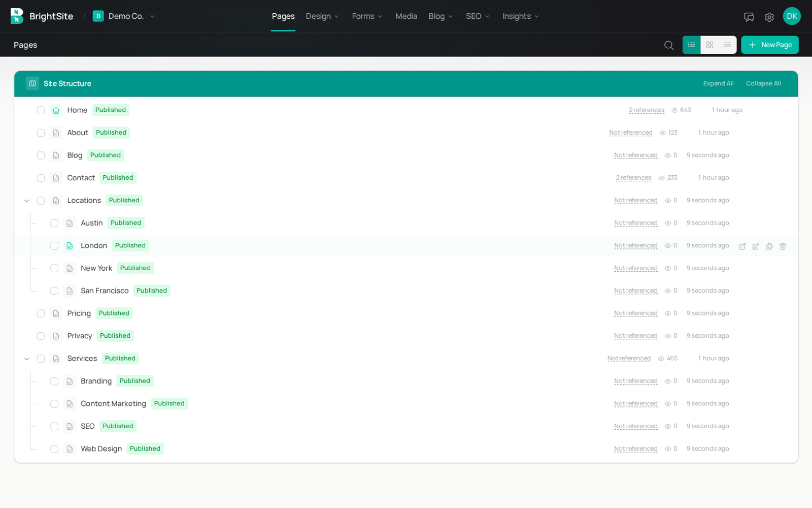The height and width of the screenshot is (508, 812).
Task: Select the Privacy page checkbox
Action: point(41,336)
